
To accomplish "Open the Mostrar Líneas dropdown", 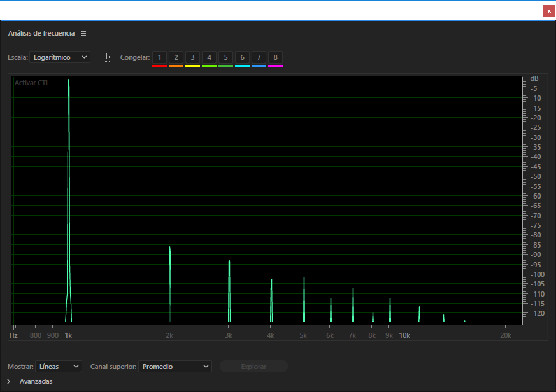I will (59, 367).
